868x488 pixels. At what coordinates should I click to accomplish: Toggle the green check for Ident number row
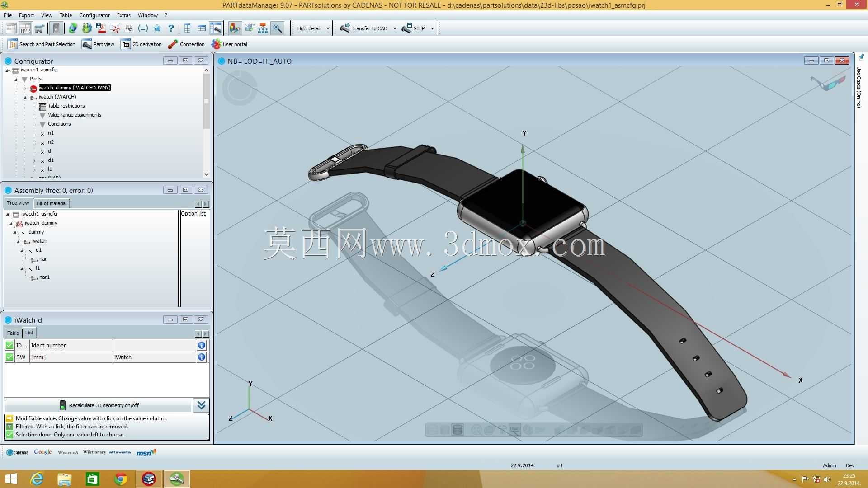pyautogui.click(x=9, y=345)
